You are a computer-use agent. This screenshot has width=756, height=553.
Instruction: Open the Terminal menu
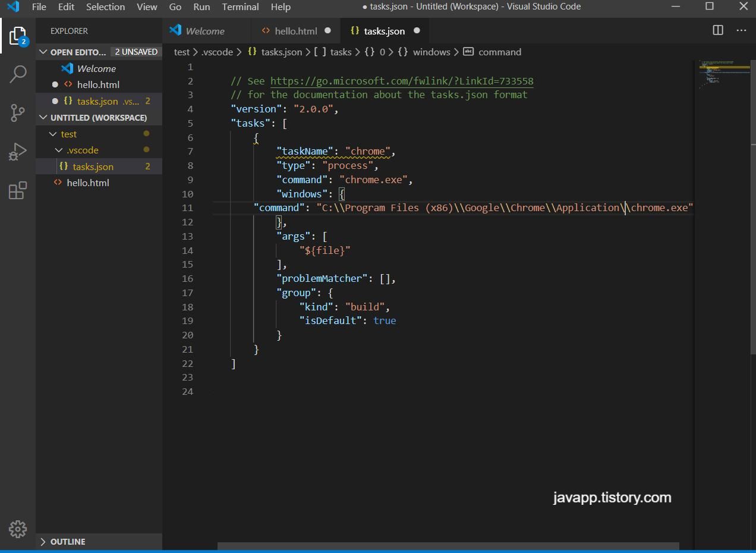[240, 7]
